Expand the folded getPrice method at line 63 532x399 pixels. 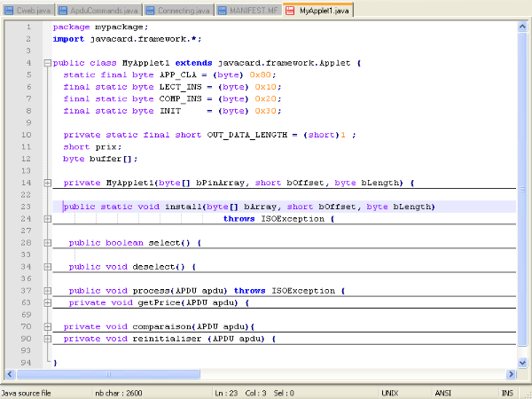pyautogui.click(x=47, y=302)
